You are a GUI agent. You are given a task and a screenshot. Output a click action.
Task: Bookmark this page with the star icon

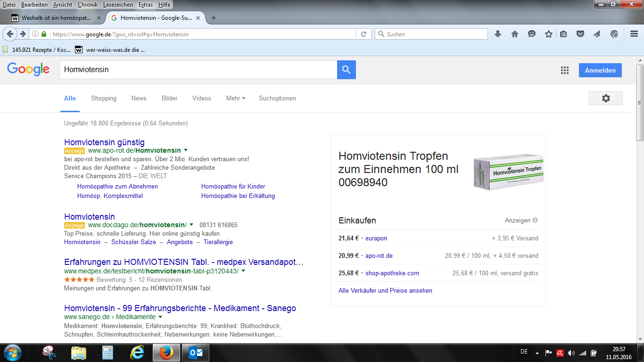click(x=548, y=34)
